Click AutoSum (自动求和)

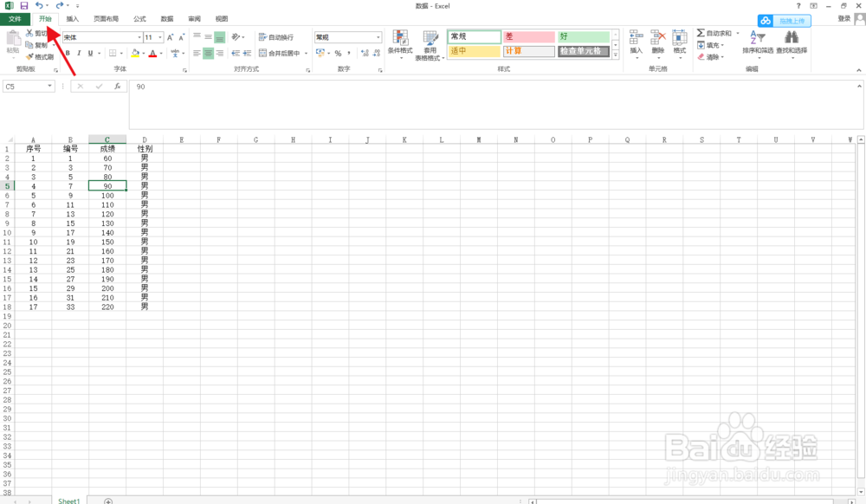tap(714, 33)
